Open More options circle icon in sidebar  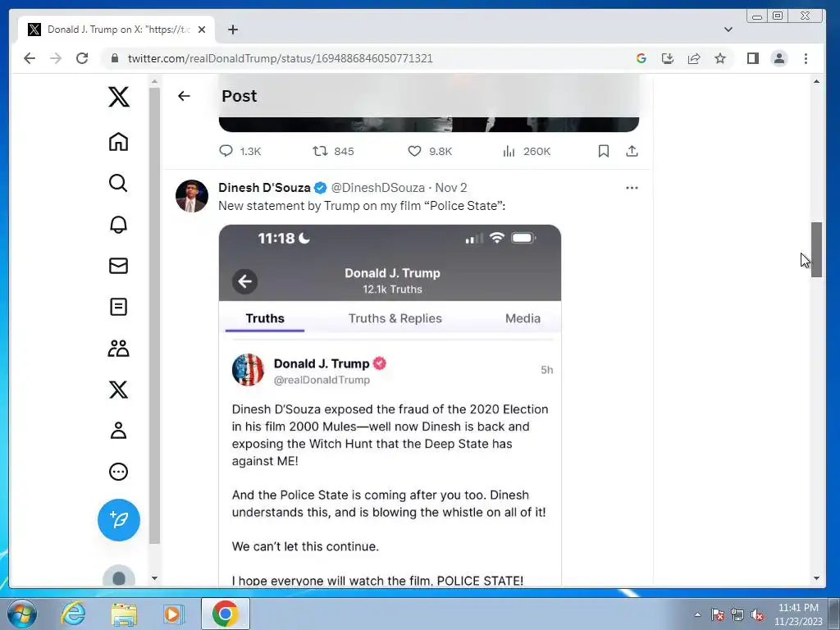[118, 472]
